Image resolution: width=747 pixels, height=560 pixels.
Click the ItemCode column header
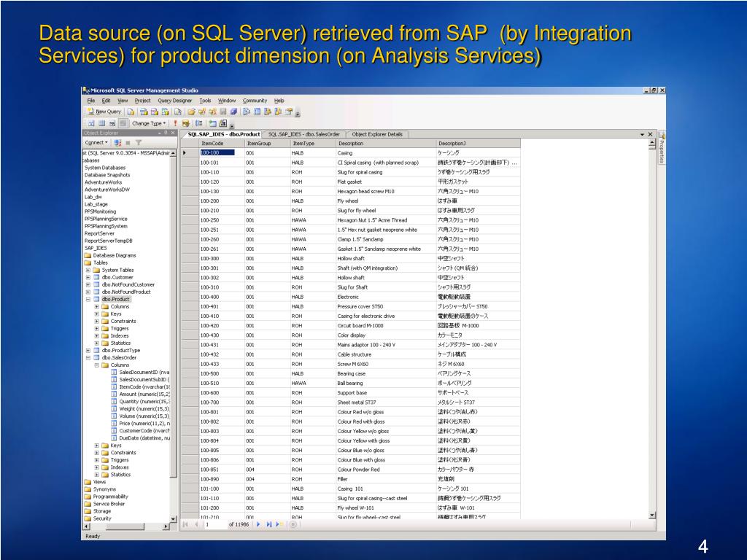pyautogui.click(x=222, y=144)
